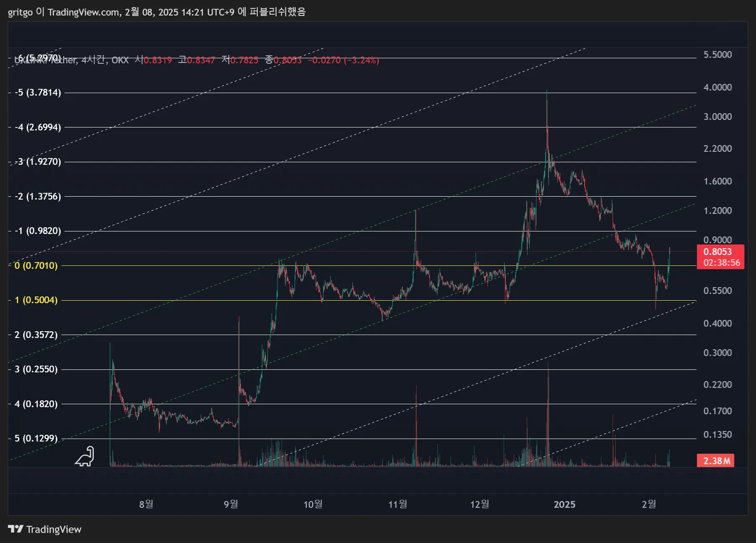Click the Fibonacci level label -3 (1.9270)
The height and width of the screenshot is (543, 756).
(x=38, y=161)
